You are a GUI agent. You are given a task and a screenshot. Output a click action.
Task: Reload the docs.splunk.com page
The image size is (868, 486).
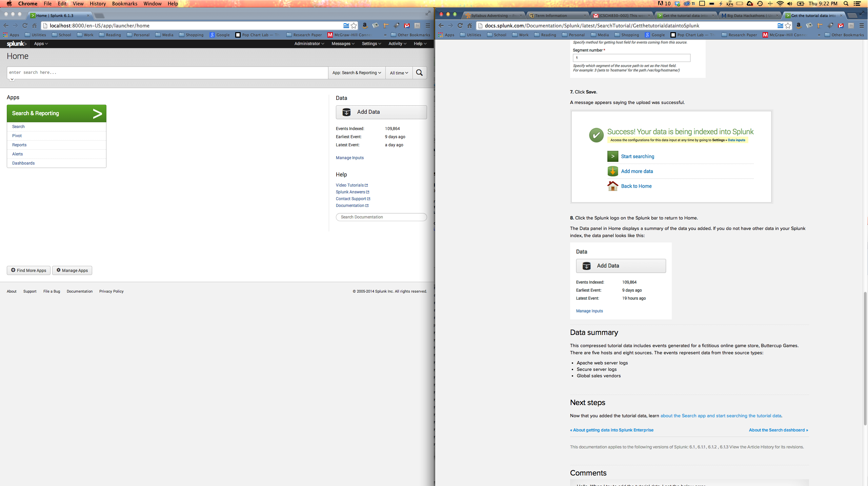click(x=460, y=25)
